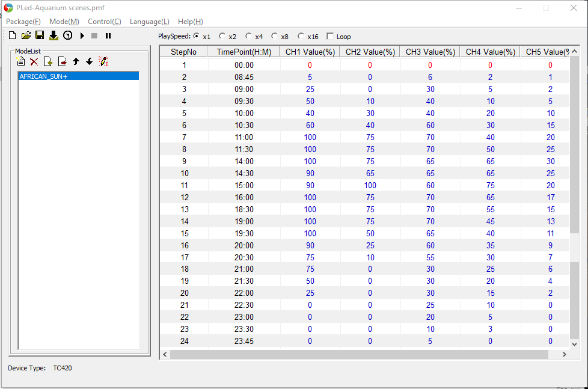Select CH5 value 17 at 16:00

(x=550, y=197)
